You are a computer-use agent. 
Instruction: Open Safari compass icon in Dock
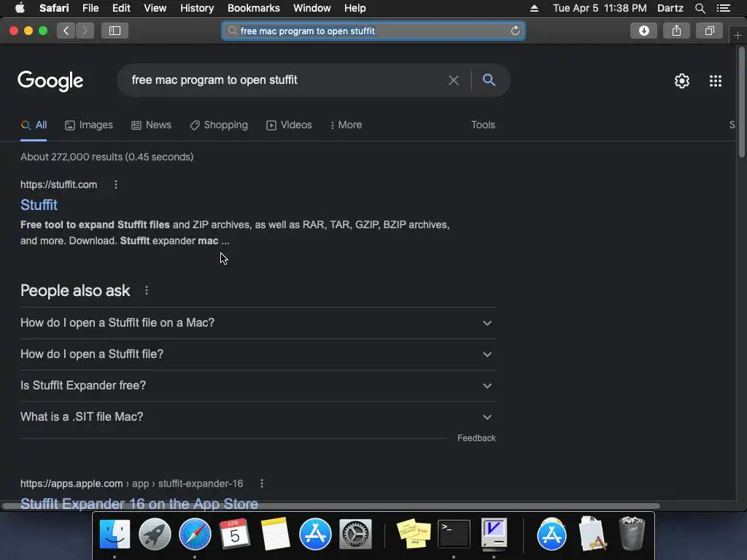click(x=195, y=534)
